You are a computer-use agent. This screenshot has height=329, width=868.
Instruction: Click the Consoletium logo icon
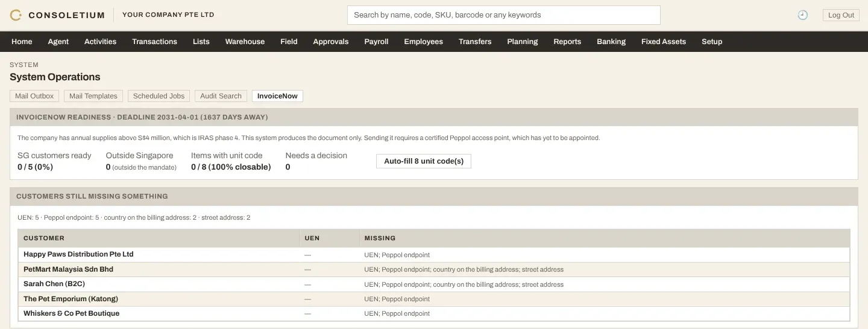[x=16, y=15]
